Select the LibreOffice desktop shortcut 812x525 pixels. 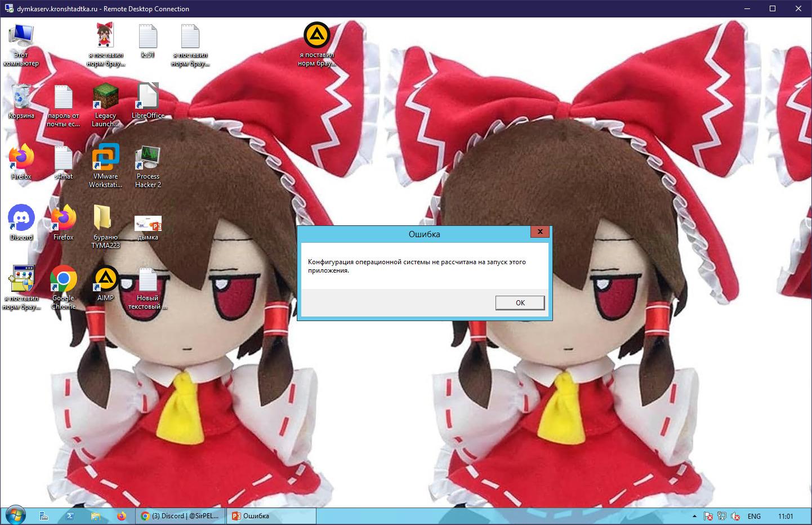click(148, 102)
